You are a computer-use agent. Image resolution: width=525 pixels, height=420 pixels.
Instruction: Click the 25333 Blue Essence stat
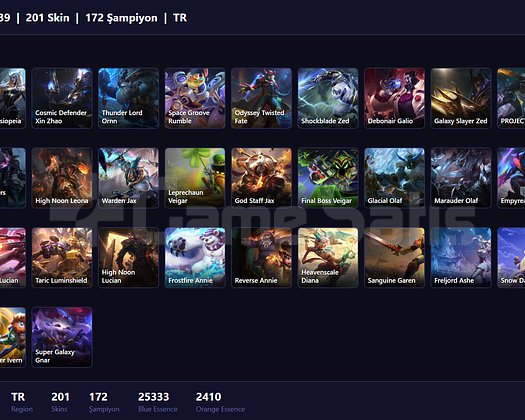pos(158,402)
